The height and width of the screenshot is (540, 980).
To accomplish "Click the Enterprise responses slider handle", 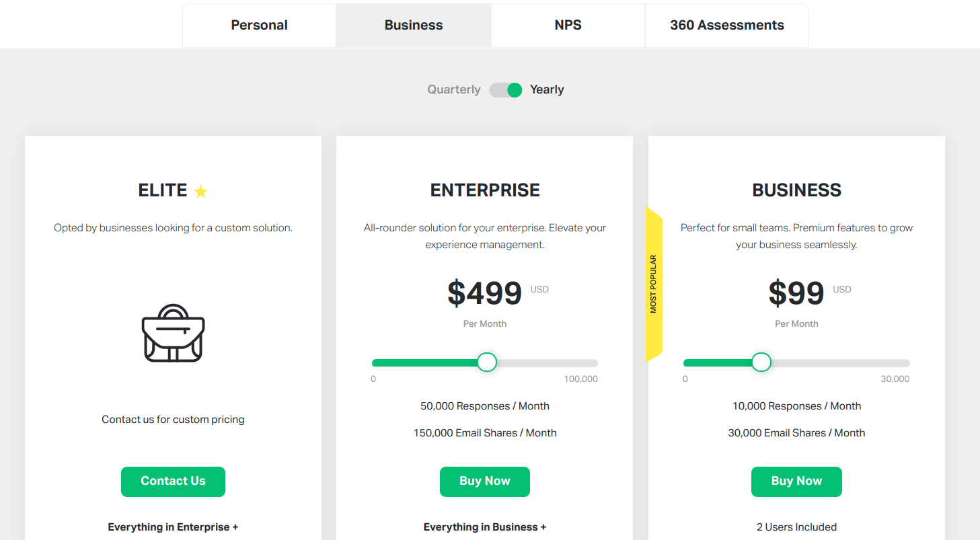I will [x=487, y=362].
